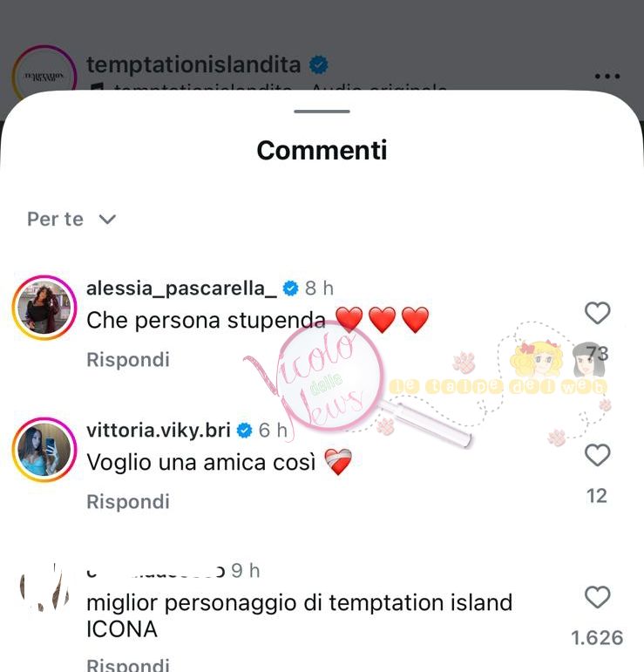The height and width of the screenshot is (672, 644).
Task: Open the temptationislandita username link
Action: (x=193, y=65)
